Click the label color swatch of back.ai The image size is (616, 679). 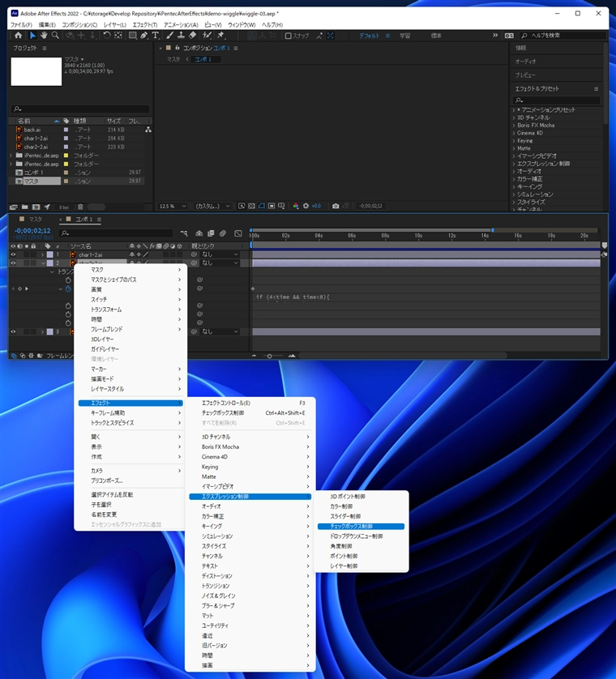tap(66, 130)
